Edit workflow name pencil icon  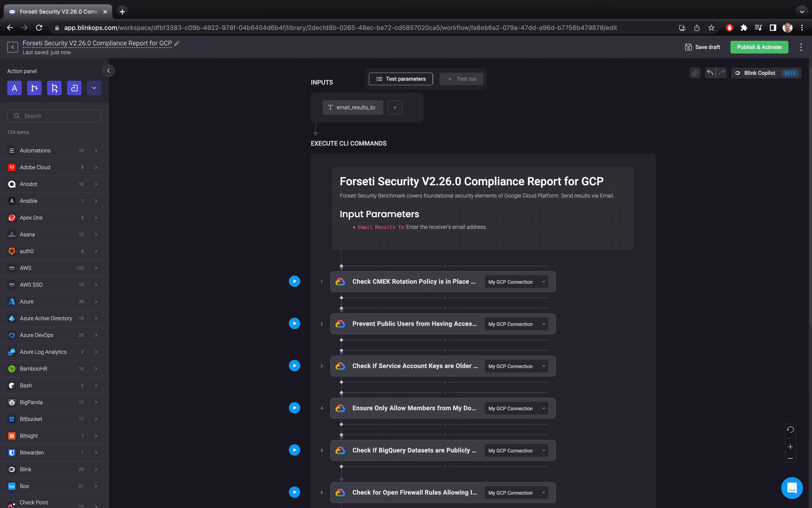click(177, 43)
